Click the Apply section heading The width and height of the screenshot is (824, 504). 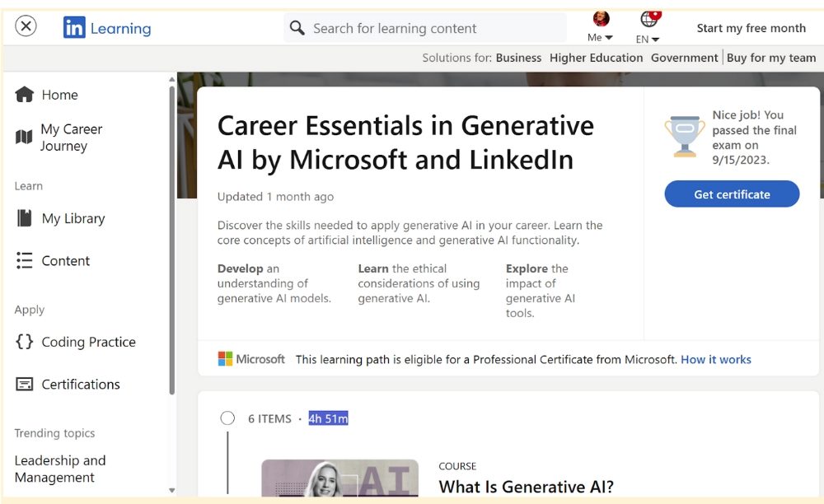pos(30,310)
